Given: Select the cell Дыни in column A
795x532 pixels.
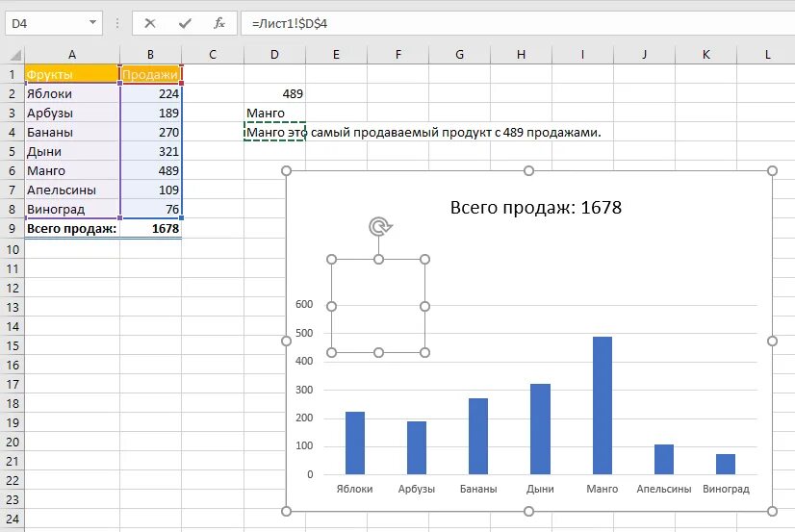Looking at the screenshot, I should point(72,151).
